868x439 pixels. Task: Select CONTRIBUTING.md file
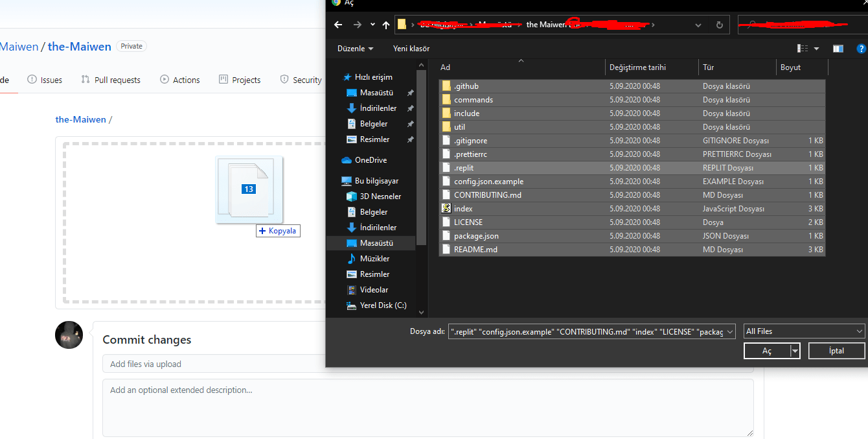click(632, 195)
